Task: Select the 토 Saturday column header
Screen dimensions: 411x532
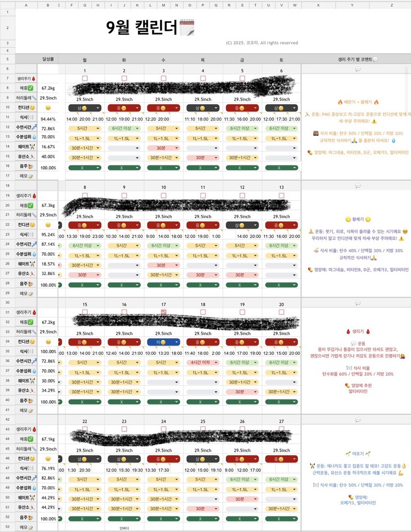Action: tap(282, 60)
